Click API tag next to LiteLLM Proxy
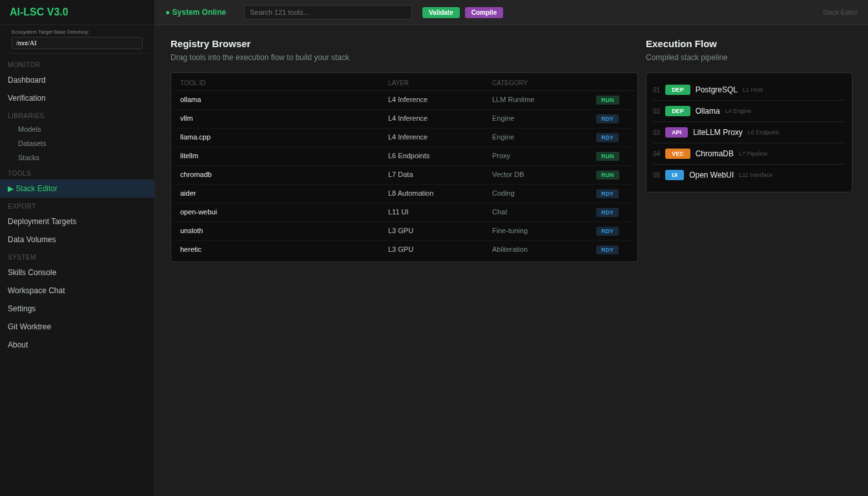868x496 pixels. pos(676,132)
